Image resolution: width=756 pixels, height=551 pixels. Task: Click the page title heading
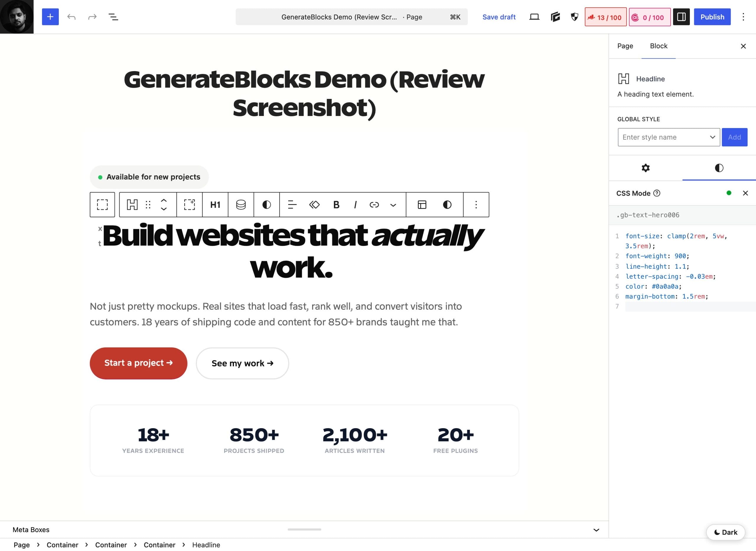(304, 94)
